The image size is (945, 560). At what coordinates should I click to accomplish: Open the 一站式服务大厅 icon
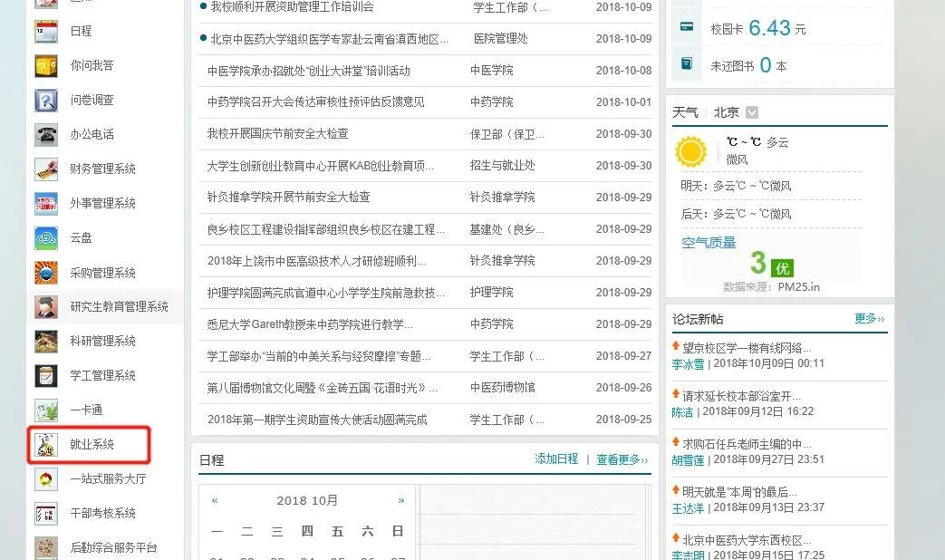point(46,479)
